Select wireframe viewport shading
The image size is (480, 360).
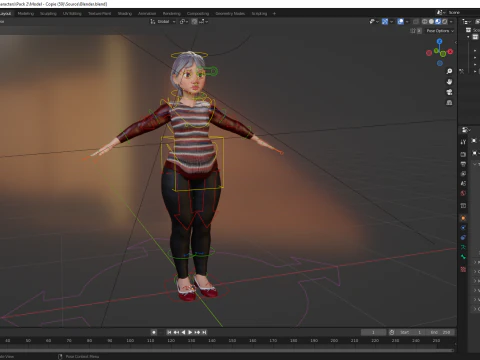[x=425, y=21]
